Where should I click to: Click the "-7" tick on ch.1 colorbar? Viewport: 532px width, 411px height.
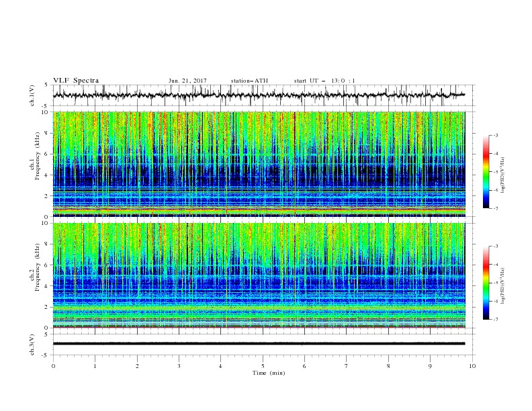496,208
